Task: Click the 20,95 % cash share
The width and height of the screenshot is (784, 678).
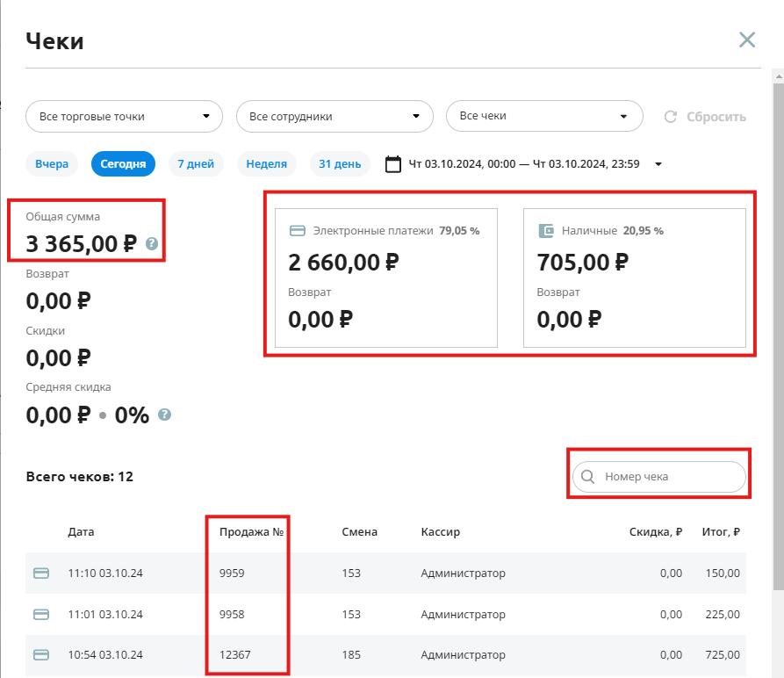Action: [x=644, y=230]
